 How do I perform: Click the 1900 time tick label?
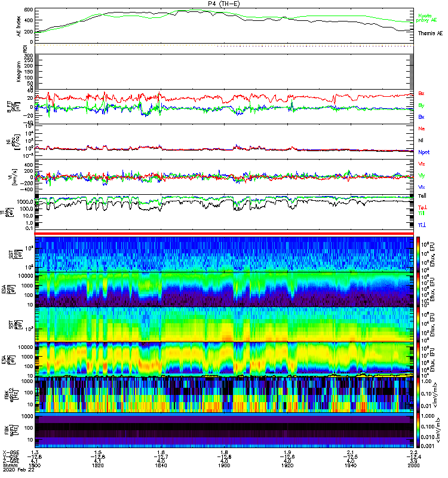[x=224, y=465]
